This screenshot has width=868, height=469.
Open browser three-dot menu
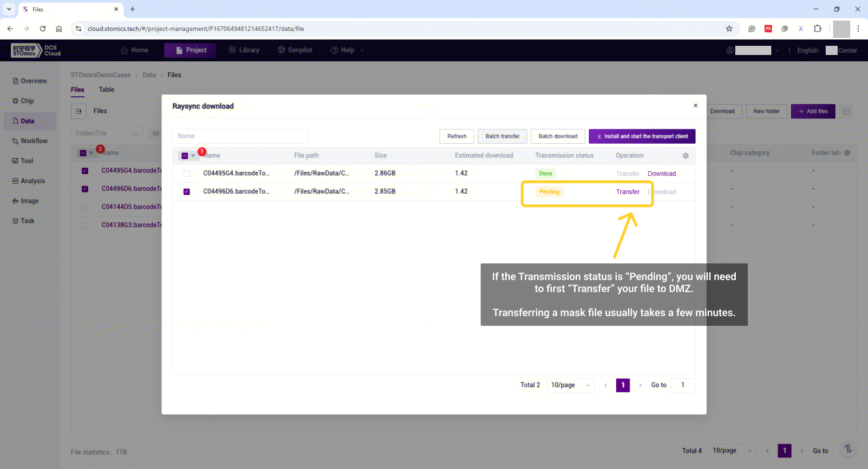tap(858, 29)
